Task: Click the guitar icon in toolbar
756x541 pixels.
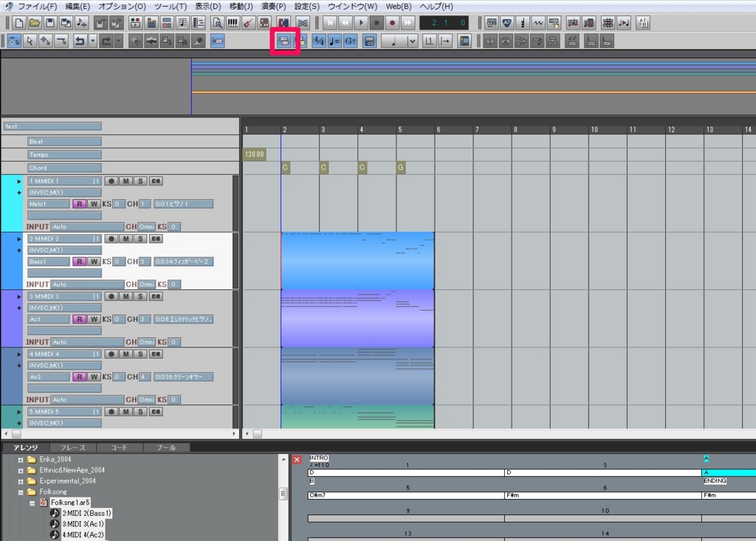Action: pos(248,23)
